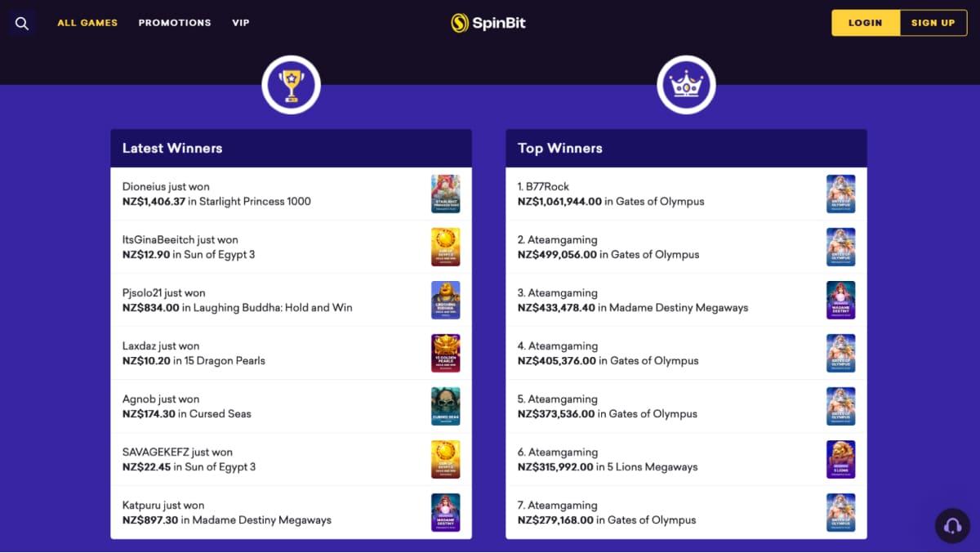Screen dimensions: 980x553
Task: Open Gates of Olympus thumbnail in rank 4 row
Action: point(841,353)
